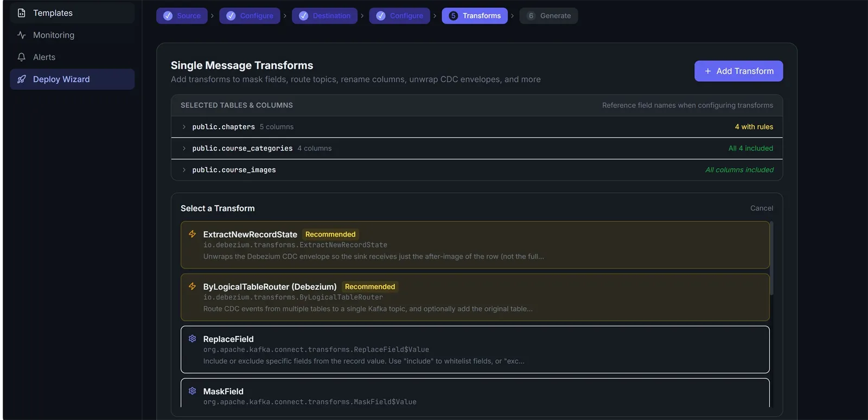Click the Monitoring pulse icon
Image resolution: width=868 pixels, height=420 pixels.
(22, 35)
